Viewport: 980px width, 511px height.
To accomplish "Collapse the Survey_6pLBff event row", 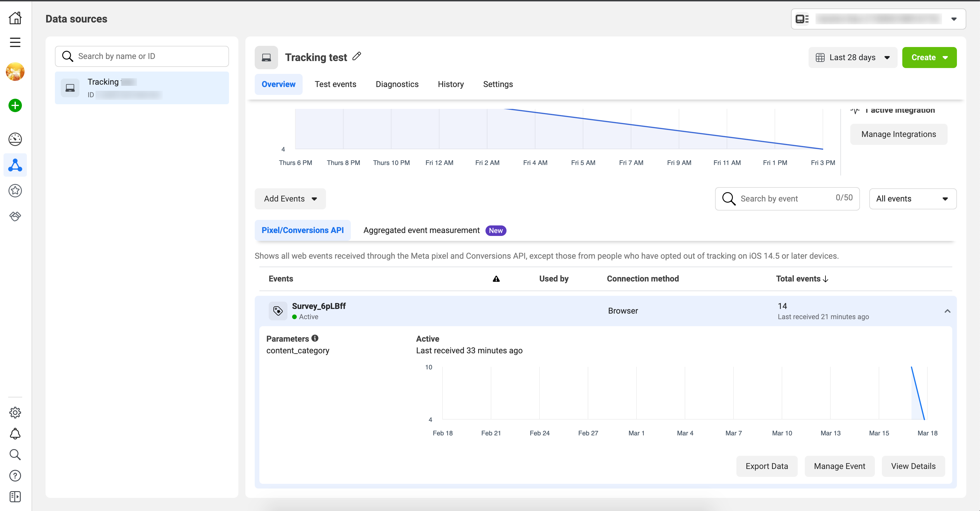I will pos(947,311).
